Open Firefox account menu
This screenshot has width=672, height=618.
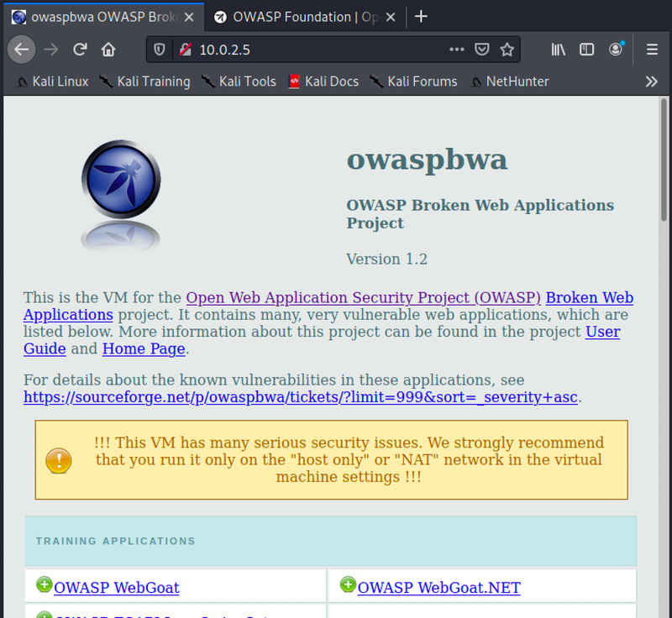(x=616, y=50)
